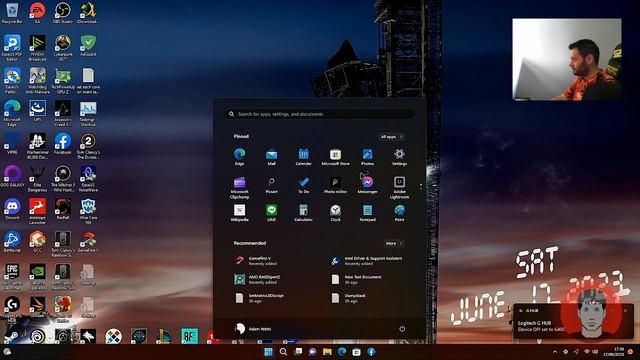The width and height of the screenshot is (640, 360).
Task: Open Edge from pinned Start apps
Action: tap(240, 157)
